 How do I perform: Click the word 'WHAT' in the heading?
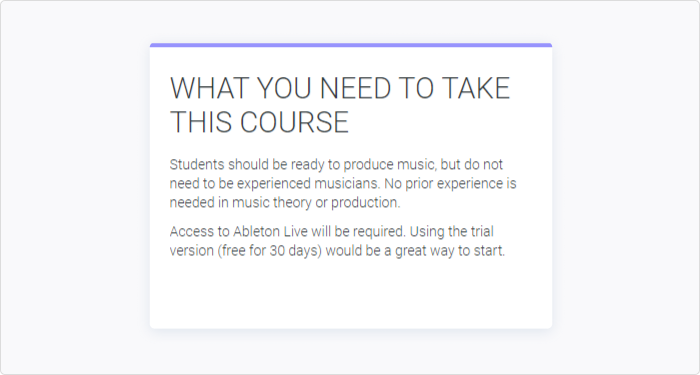(210, 88)
